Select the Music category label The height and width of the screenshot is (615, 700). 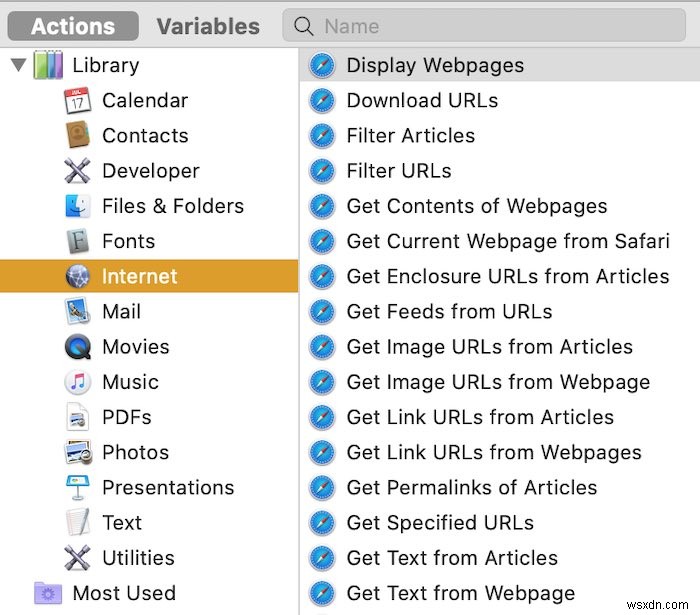[x=130, y=382]
